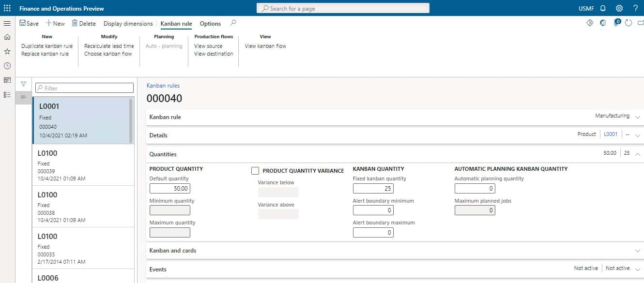Open Favorites star in the sidebar

tap(7, 51)
